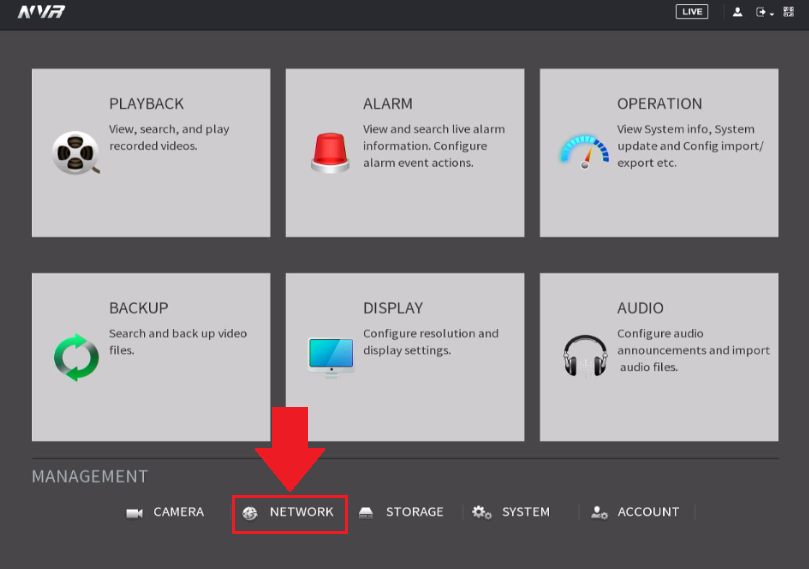This screenshot has width=809, height=569.
Task: Click the user profile icon in top bar
Action: (x=737, y=12)
